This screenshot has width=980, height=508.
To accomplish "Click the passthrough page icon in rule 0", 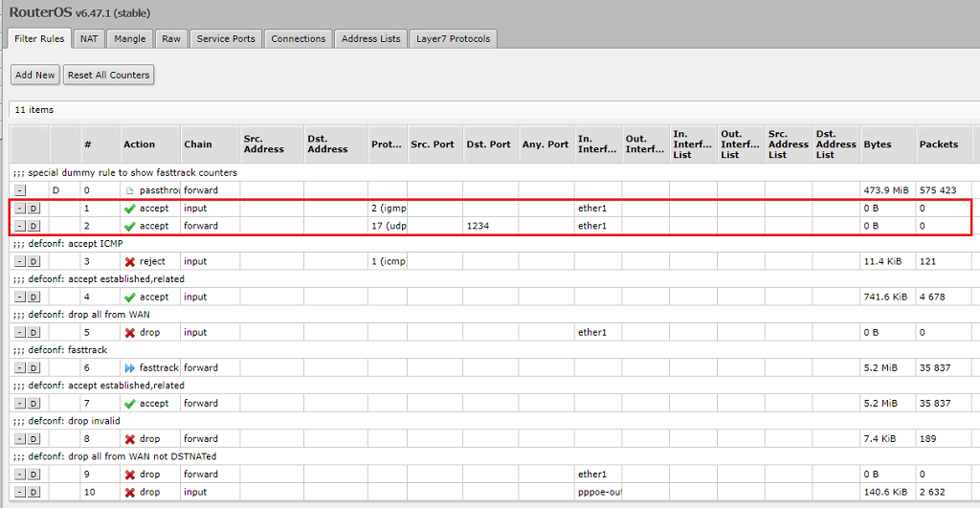I will (130, 191).
